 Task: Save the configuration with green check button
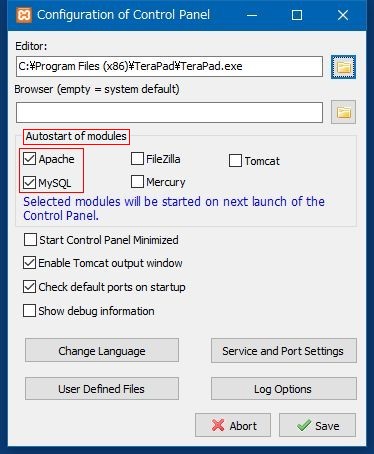[317, 425]
